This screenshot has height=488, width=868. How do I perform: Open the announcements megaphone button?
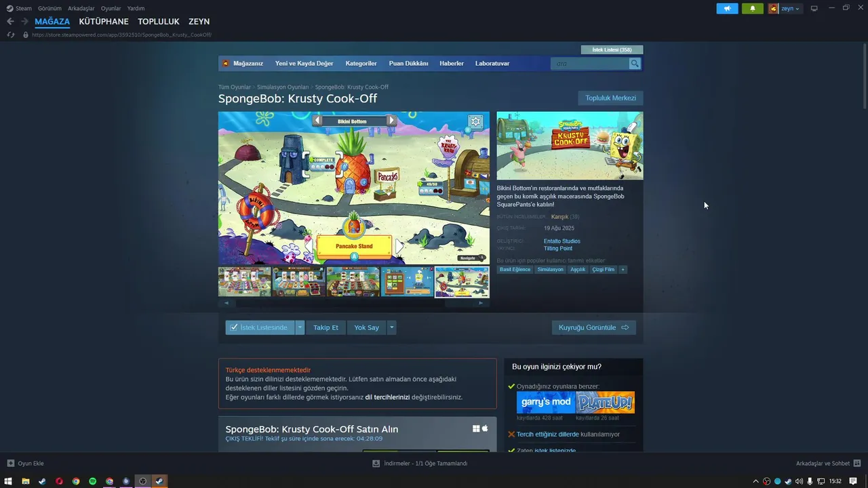[x=727, y=9]
